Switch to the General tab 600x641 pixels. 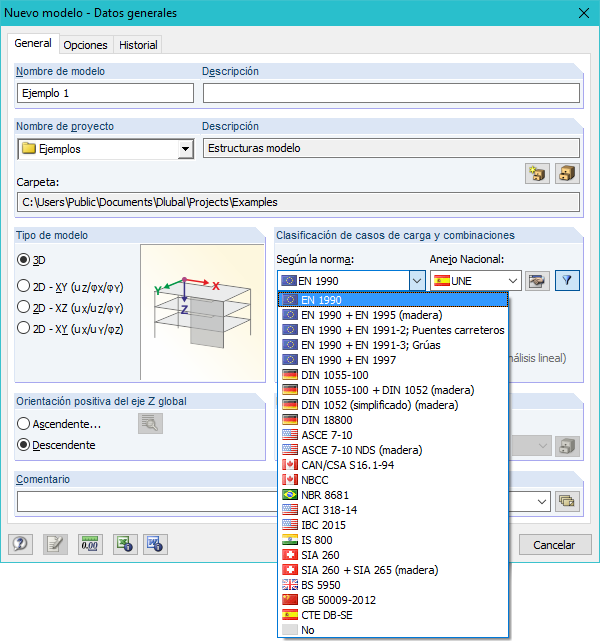[x=33, y=43]
